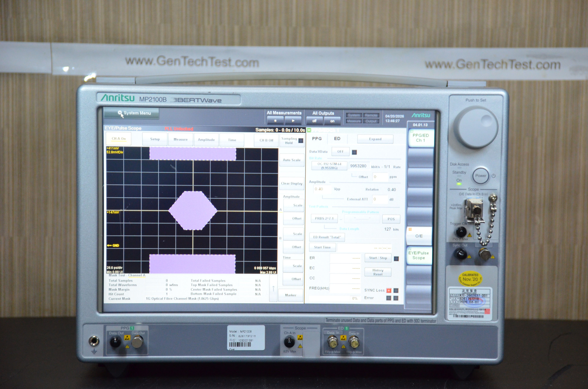Click the System status indicator

(x=354, y=115)
